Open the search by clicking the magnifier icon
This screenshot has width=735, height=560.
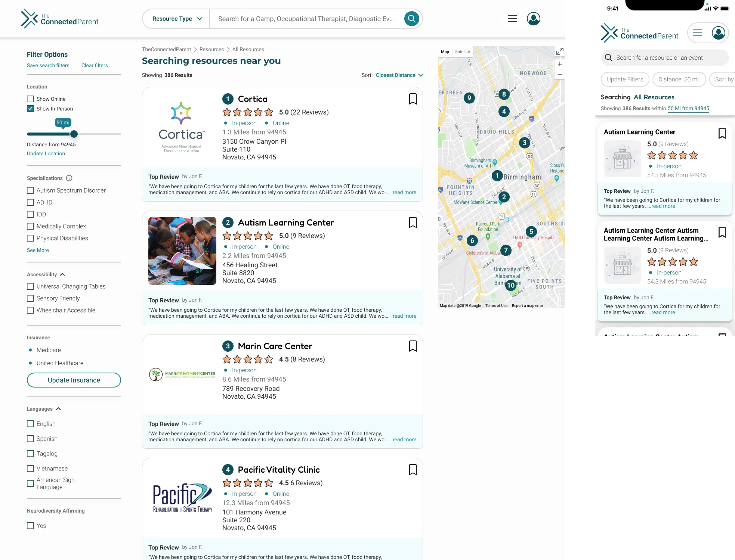411,18
